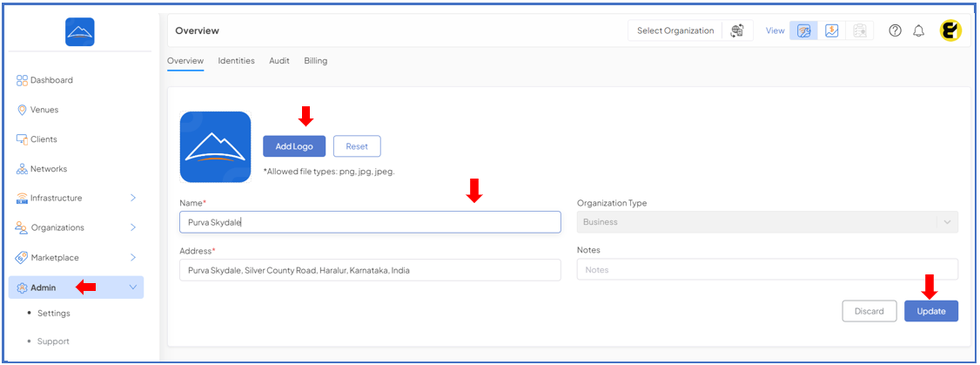Click the Dashboard grid icon
This screenshot has height=365, width=980.
(22, 80)
